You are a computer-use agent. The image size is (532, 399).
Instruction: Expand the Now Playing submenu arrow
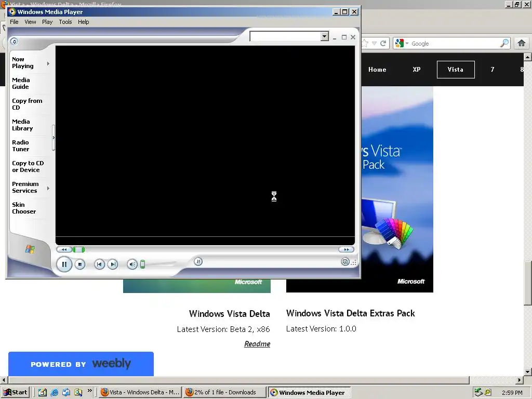[x=48, y=63]
